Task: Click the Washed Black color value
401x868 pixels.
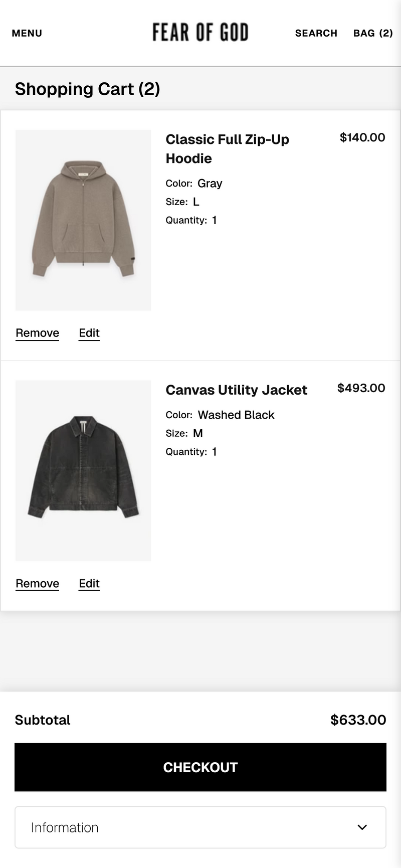Action: point(236,415)
